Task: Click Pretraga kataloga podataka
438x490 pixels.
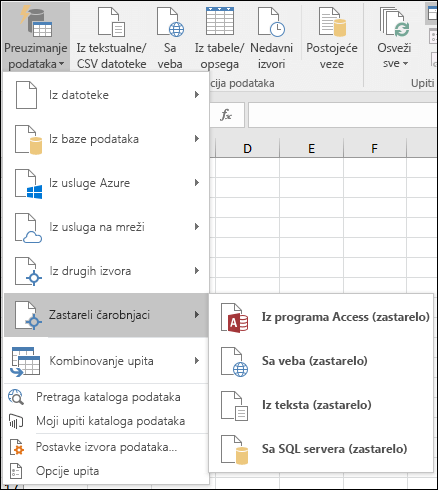Action: click(106, 397)
